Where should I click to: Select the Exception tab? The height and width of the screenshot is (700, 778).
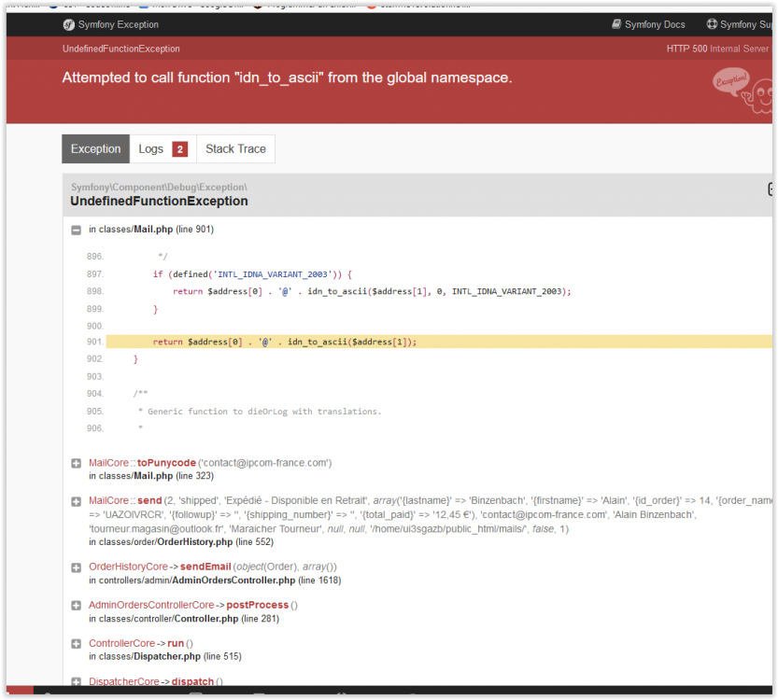click(x=95, y=148)
